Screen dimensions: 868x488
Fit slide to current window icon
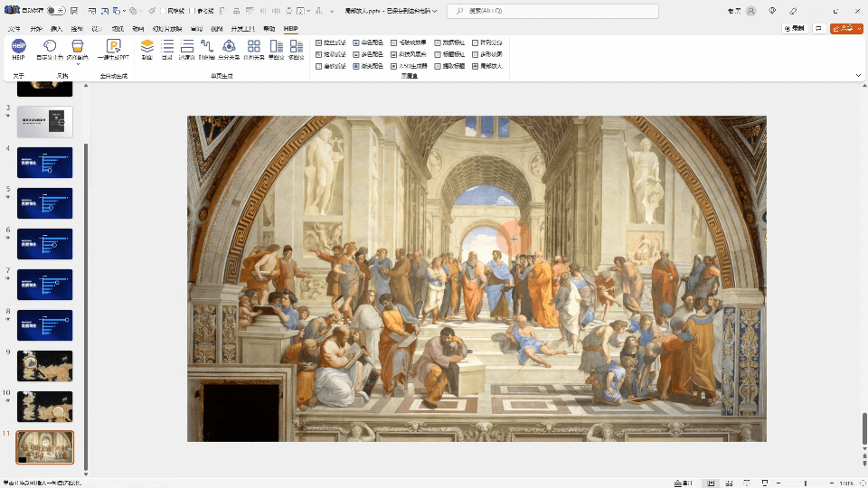click(863, 483)
